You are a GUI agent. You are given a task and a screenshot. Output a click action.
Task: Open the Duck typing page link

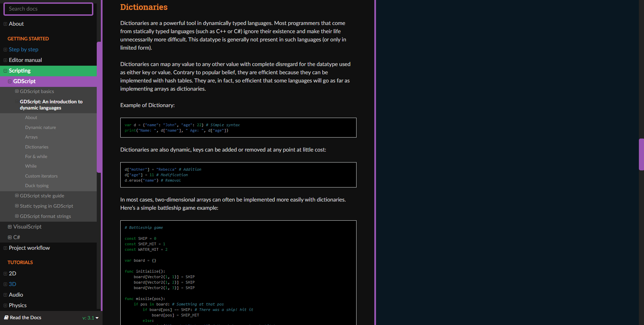(37, 185)
